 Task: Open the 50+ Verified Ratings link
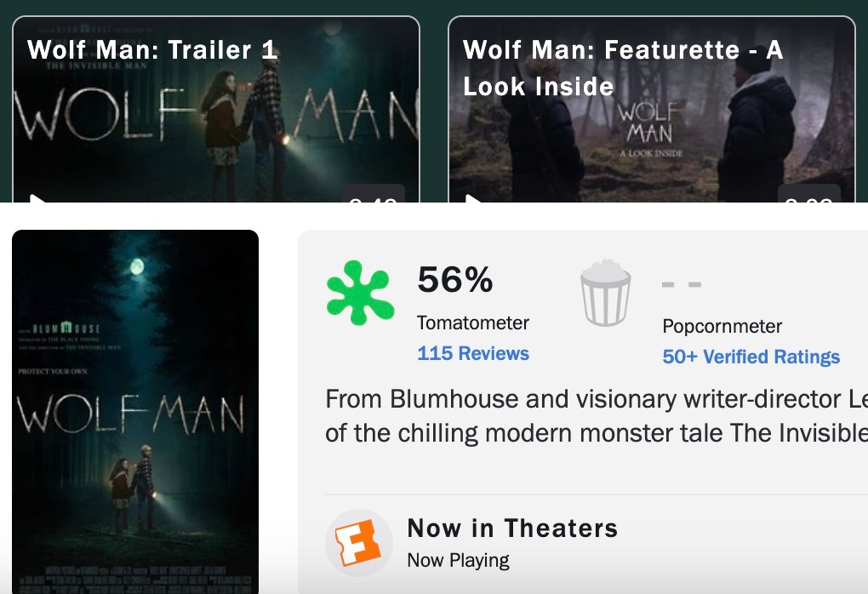coord(751,357)
